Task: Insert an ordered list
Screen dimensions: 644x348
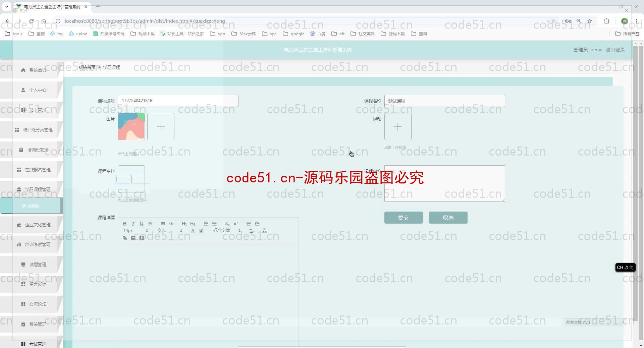Action: click(206, 224)
